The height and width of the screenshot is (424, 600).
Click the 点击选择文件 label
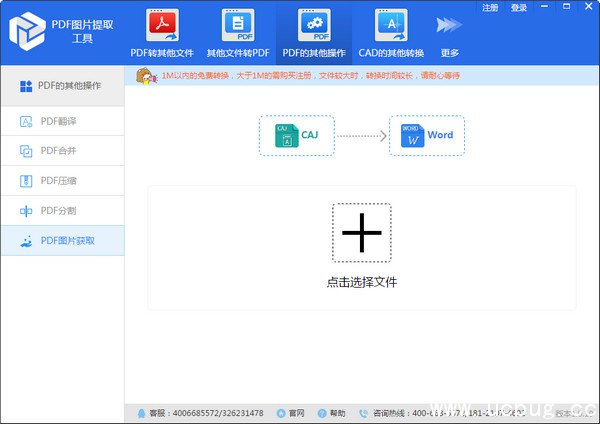tap(362, 282)
